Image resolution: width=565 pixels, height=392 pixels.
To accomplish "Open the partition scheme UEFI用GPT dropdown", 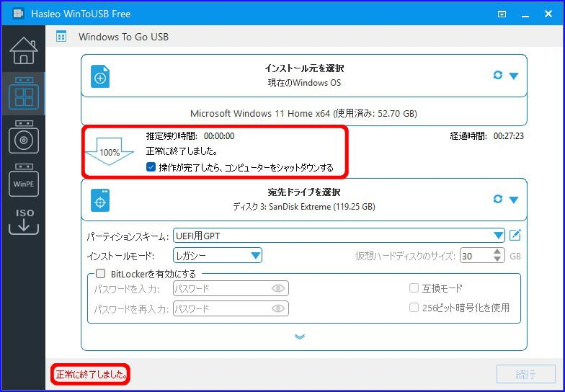I will point(339,236).
